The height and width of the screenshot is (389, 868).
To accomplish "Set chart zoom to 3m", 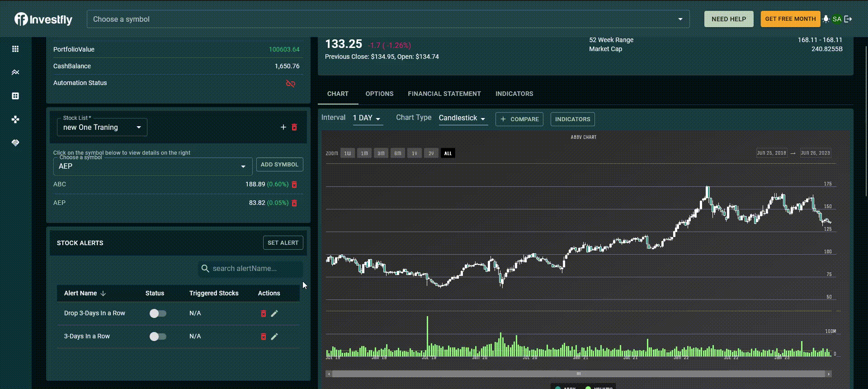I will pyautogui.click(x=381, y=153).
